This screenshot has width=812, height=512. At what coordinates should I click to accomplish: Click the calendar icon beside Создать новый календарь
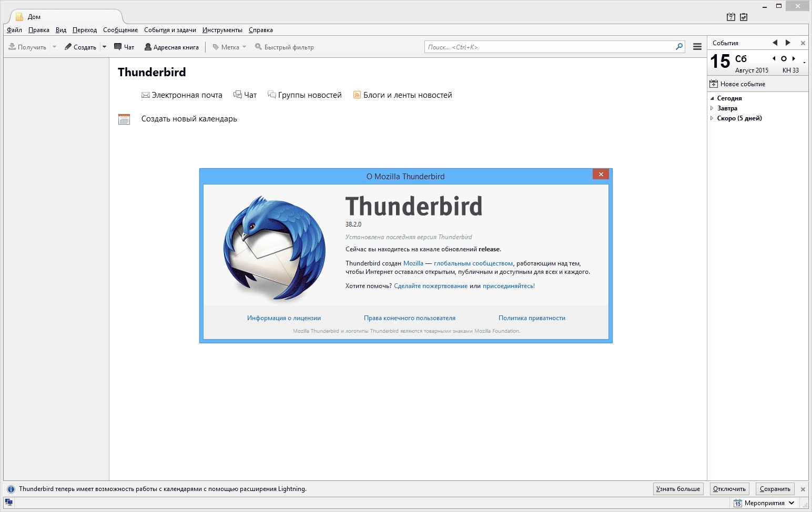[x=124, y=119]
